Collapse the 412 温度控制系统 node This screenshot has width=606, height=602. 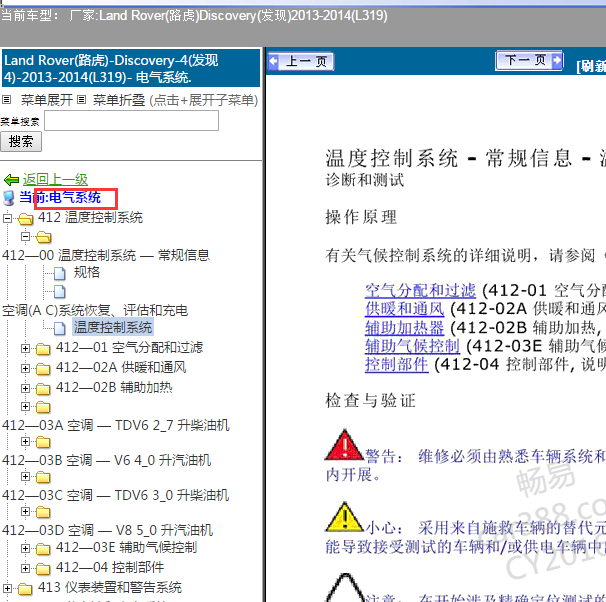[7, 218]
